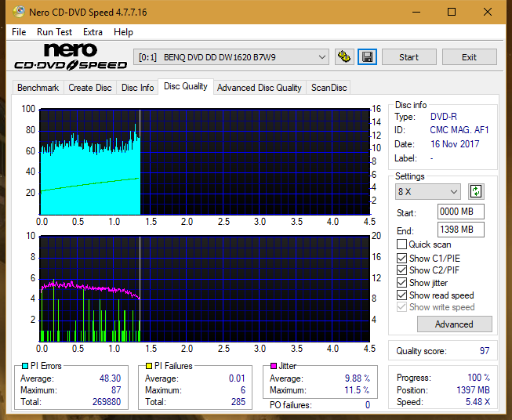
Task: Disable the Show jitter option
Action: click(x=401, y=283)
